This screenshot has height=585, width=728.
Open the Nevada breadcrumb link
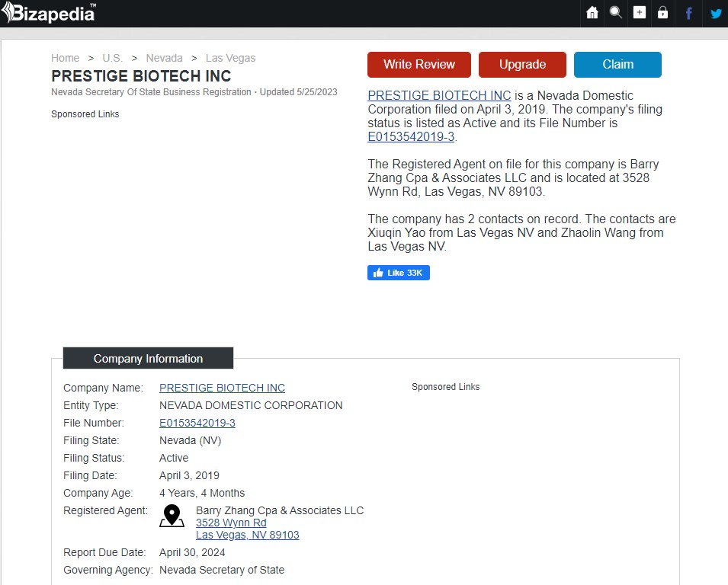tap(165, 58)
